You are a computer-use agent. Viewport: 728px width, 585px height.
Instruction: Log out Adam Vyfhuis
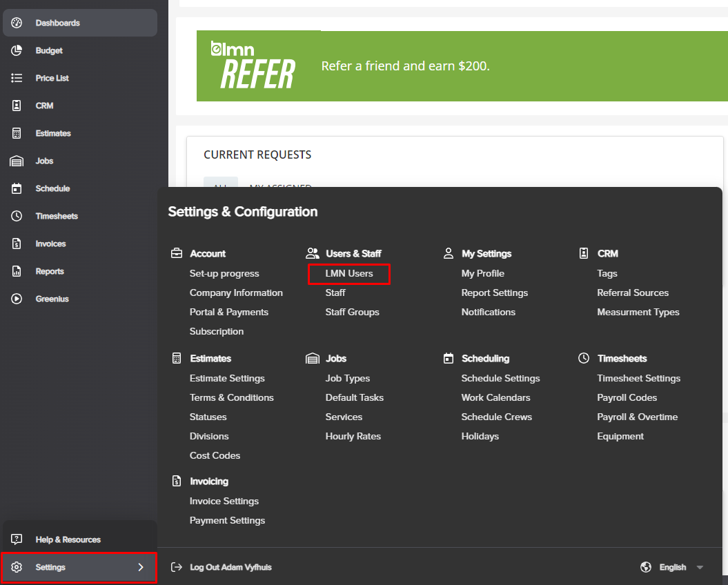click(x=230, y=567)
